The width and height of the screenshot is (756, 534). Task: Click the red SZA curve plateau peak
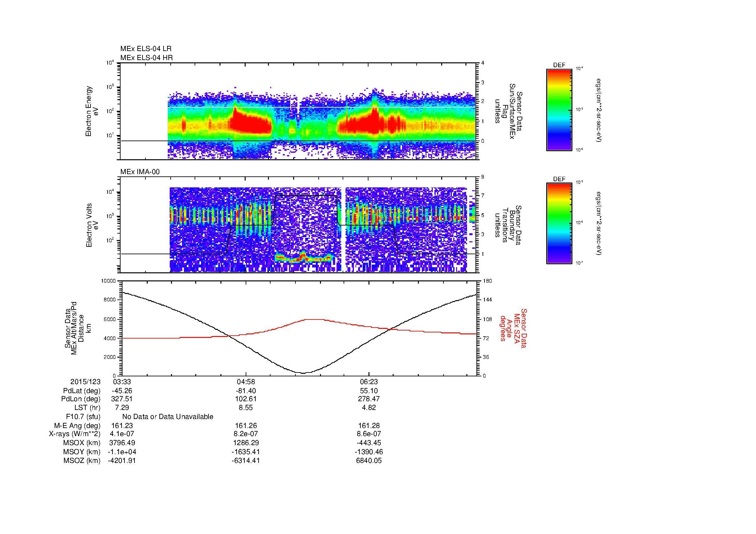pyautogui.click(x=314, y=319)
